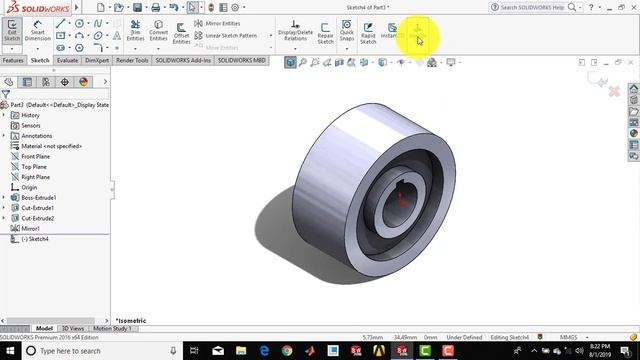Image resolution: width=640 pixels, height=360 pixels.
Task: Expand the Cut-Extrude2 feature
Action: [x=4, y=218]
